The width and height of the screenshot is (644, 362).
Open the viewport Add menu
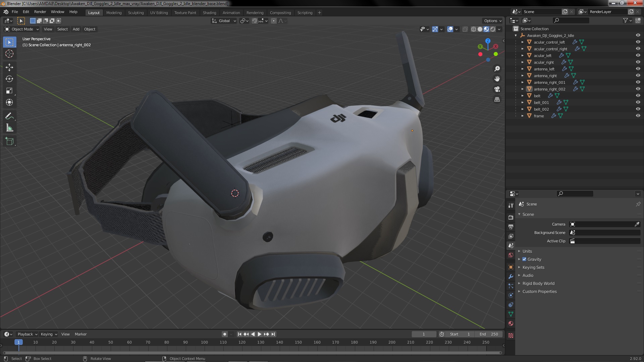coord(76,29)
